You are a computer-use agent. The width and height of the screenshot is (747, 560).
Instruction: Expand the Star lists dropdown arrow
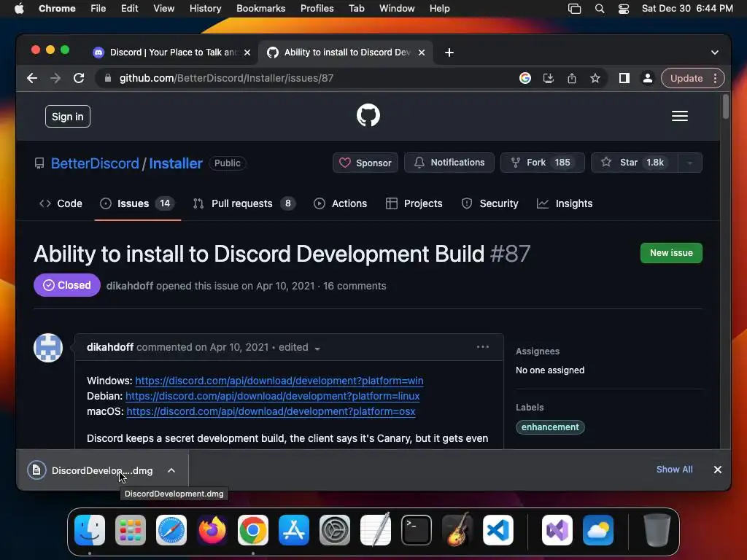(x=690, y=163)
